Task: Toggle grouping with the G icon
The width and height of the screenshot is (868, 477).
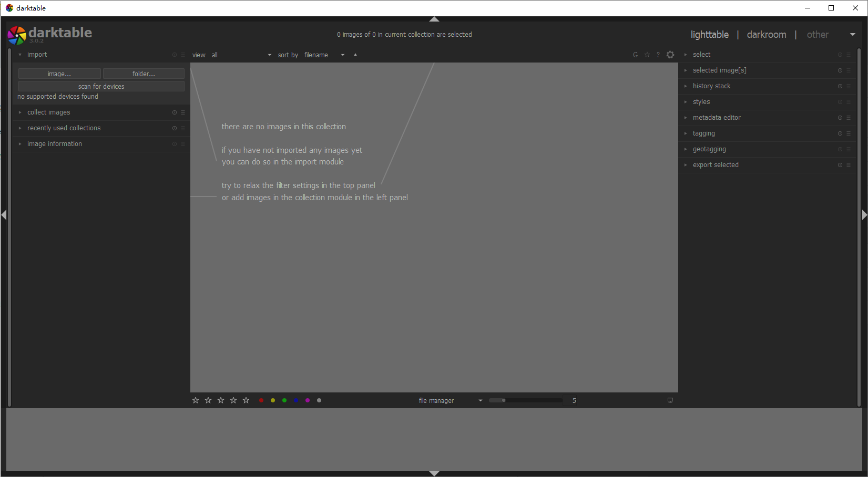Action: coord(635,55)
